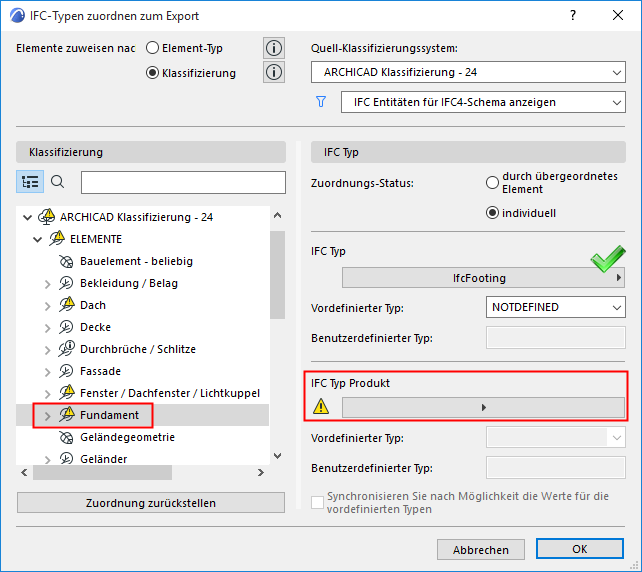Expand the Fassade node
Viewport: 642px width, 572px height.
(x=47, y=372)
